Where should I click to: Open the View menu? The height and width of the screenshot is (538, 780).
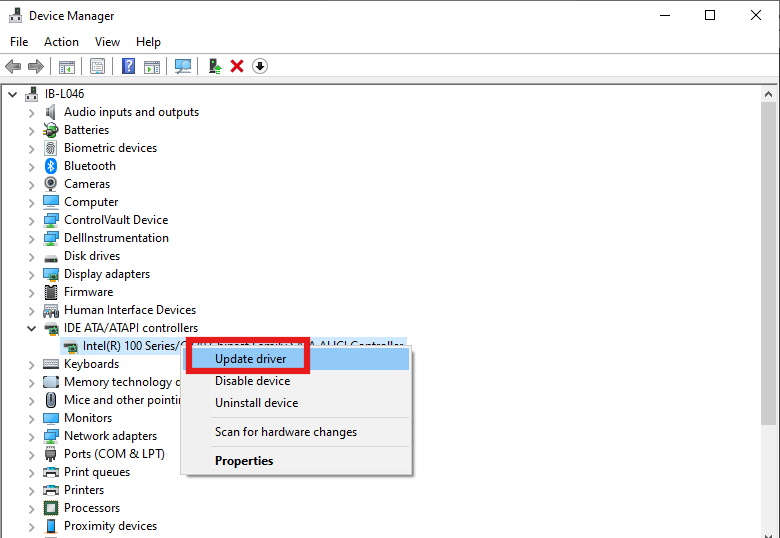[107, 42]
